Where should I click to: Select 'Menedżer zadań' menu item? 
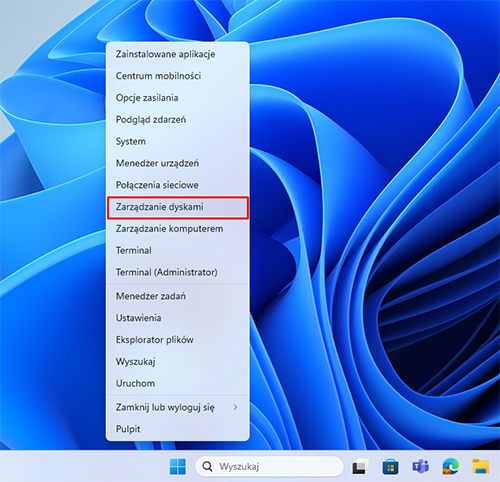(178, 296)
